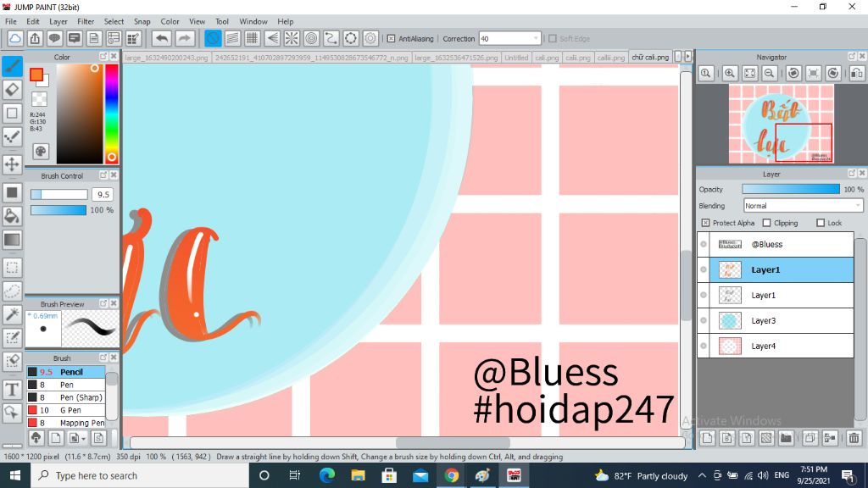
Task: Switch to the Untitled tab
Action: 516,57
